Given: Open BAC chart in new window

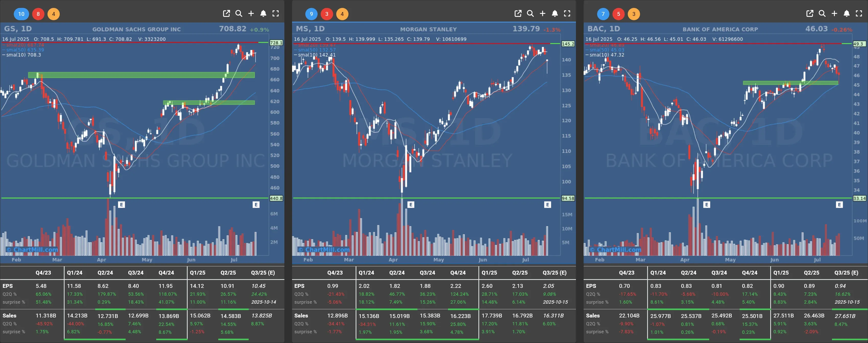Looking at the screenshot, I should [x=810, y=14].
